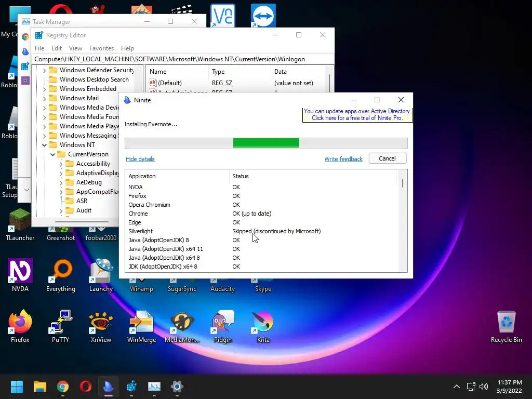532x399 pixels.
Task: Open Task Manager from the taskbar
Action: point(154,387)
